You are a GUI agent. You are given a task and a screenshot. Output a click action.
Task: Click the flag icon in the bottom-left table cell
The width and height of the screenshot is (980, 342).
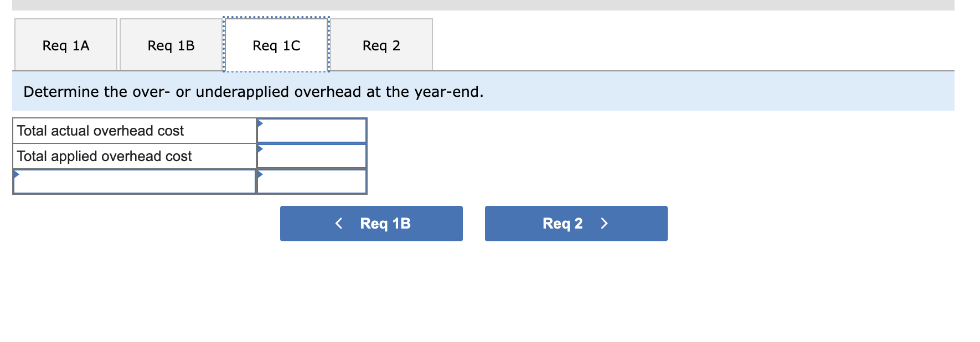(x=17, y=173)
